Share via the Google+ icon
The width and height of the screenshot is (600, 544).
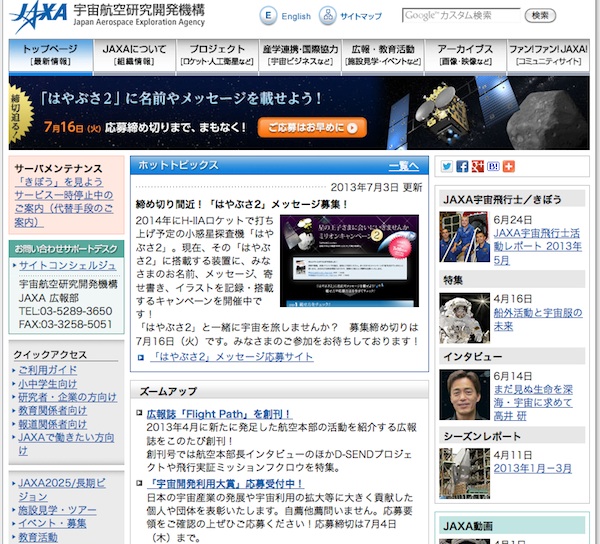tap(478, 166)
